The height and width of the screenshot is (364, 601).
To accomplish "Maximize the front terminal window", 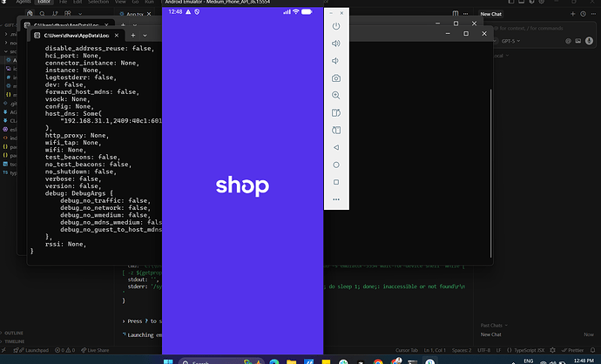I will coord(466,34).
